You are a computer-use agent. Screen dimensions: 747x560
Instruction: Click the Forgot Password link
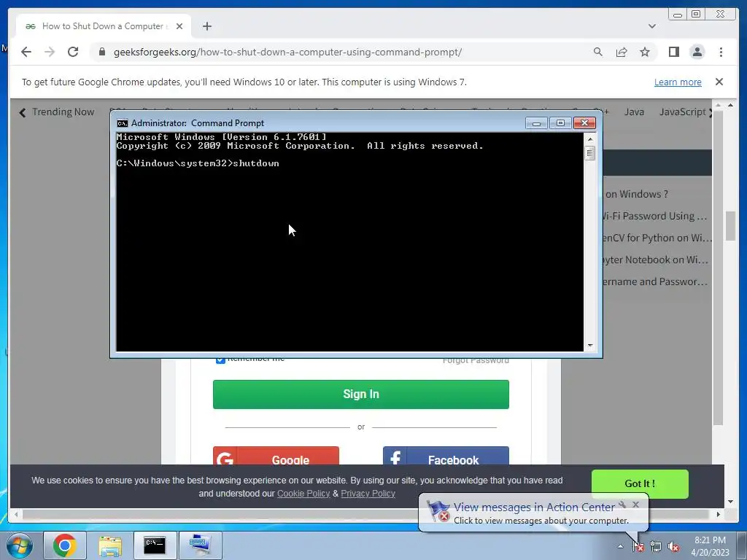pos(476,360)
